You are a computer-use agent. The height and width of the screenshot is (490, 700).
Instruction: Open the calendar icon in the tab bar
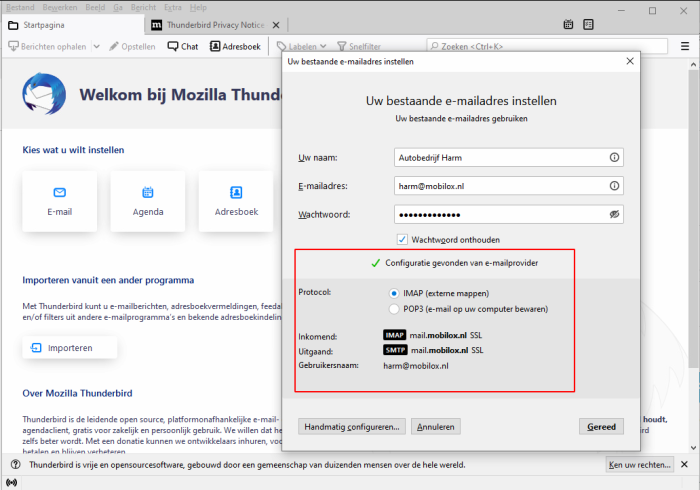568,25
